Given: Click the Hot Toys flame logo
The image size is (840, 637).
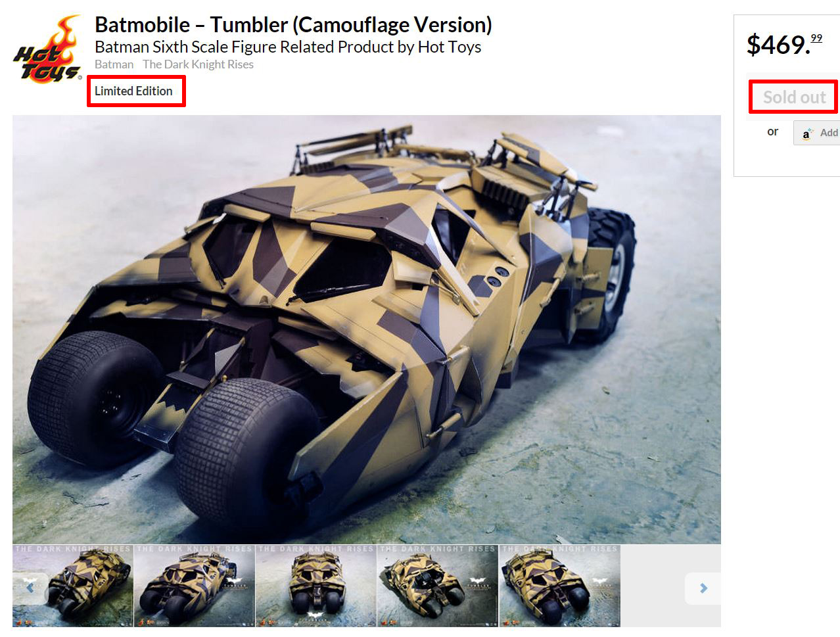Looking at the screenshot, I should click(x=48, y=49).
